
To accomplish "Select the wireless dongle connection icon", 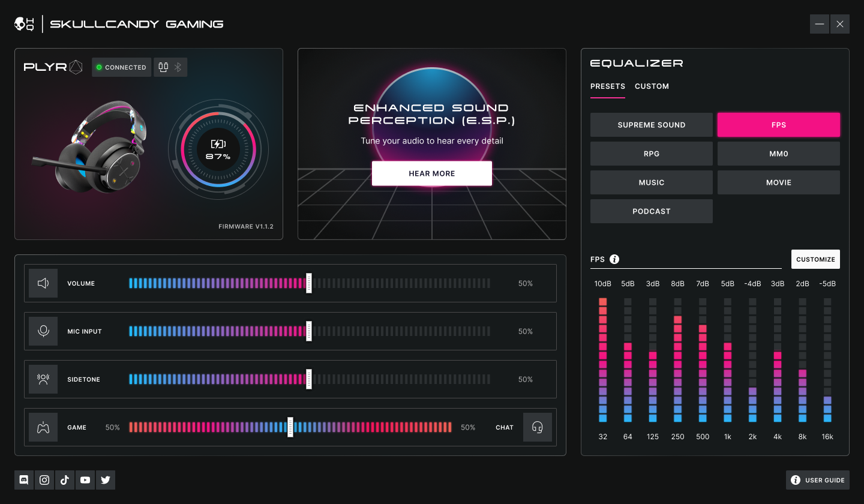I will pyautogui.click(x=163, y=67).
